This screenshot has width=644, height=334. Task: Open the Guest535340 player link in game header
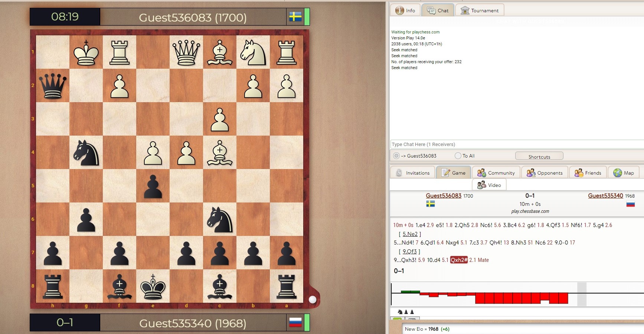coord(605,196)
